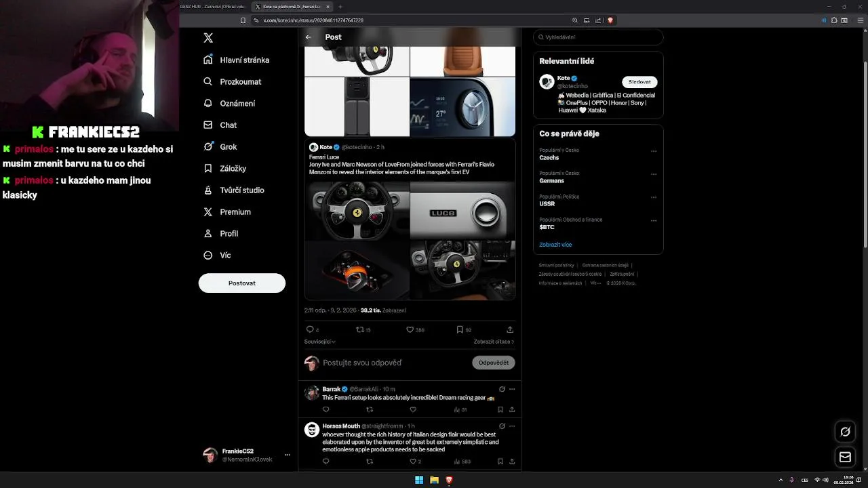868x488 pixels.
Task: Reply to Horses Mouth's comment
Action: click(x=325, y=461)
